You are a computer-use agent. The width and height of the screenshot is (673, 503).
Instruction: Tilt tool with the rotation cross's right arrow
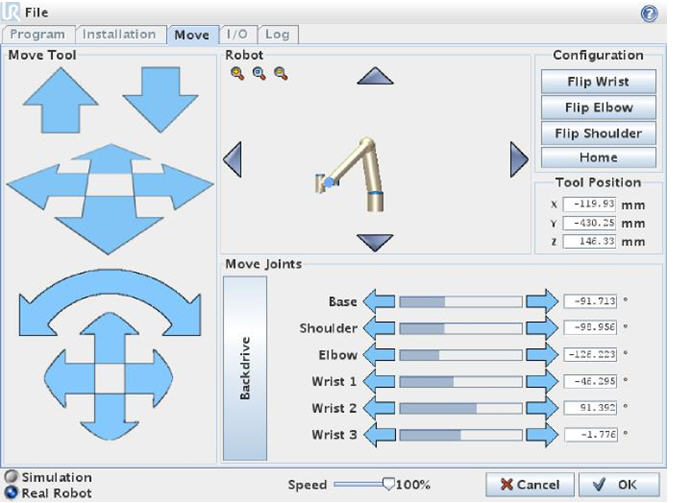tap(151, 378)
